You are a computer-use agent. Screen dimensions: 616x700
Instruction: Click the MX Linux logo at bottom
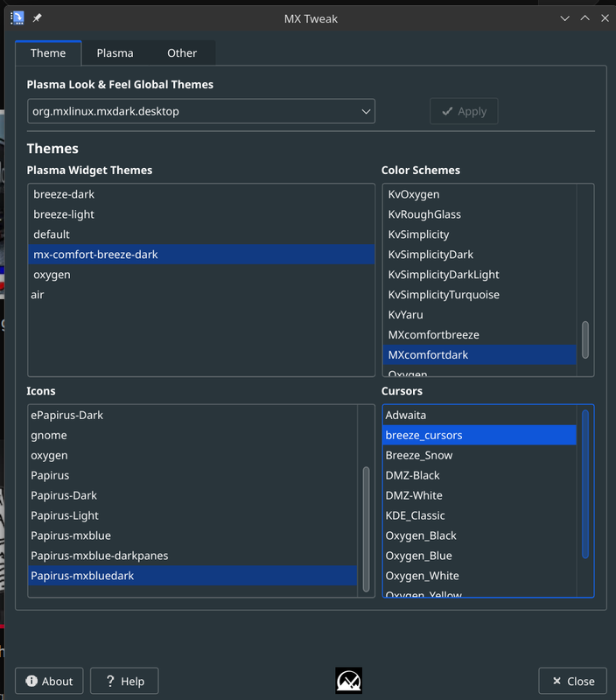coord(348,681)
